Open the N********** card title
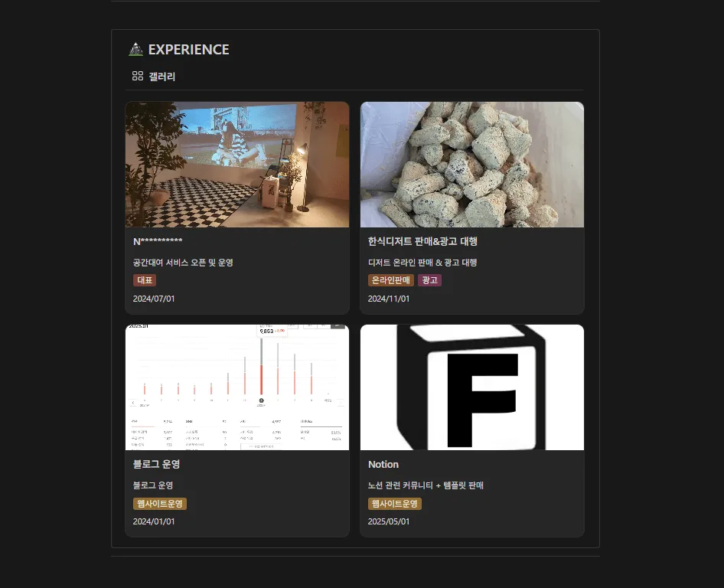The width and height of the screenshot is (724, 588). [x=158, y=242]
